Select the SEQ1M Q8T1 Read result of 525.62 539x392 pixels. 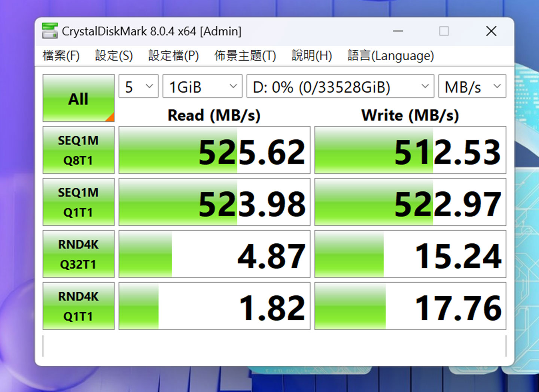click(x=214, y=150)
